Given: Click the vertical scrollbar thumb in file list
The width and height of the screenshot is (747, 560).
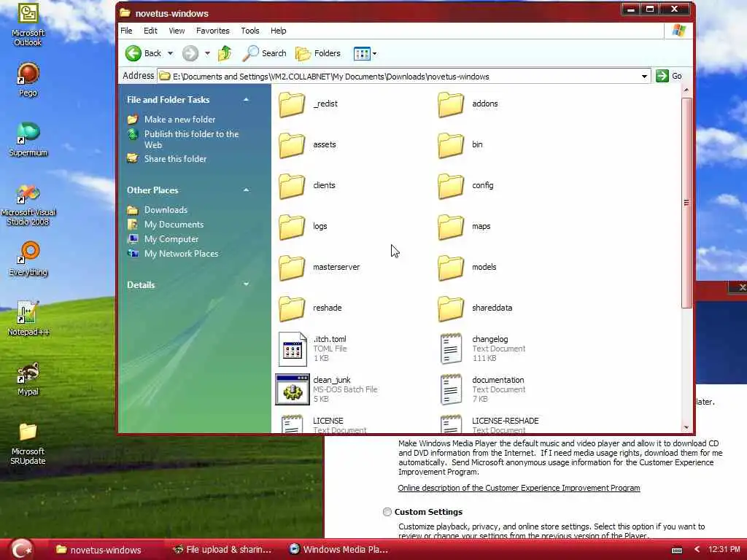Looking at the screenshot, I should (686, 203).
